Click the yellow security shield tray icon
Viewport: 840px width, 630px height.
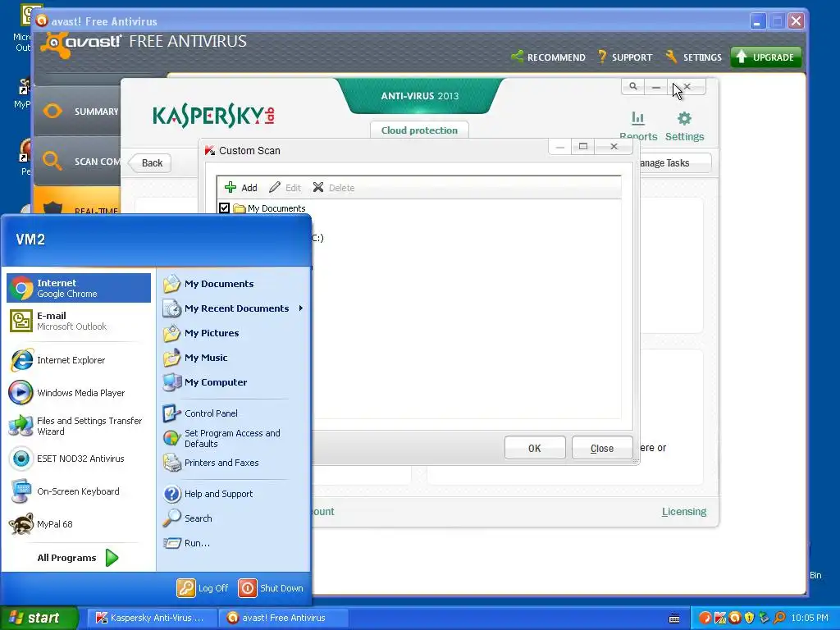[750, 619]
